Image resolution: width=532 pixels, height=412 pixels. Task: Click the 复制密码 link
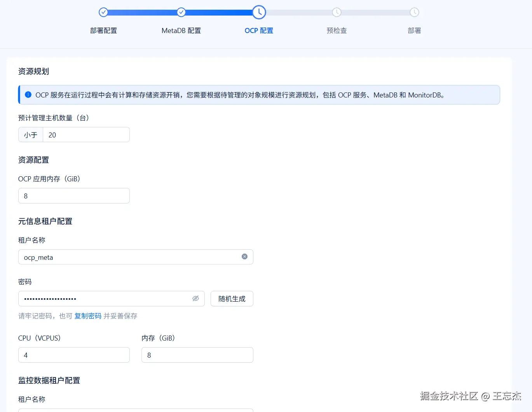click(88, 316)
